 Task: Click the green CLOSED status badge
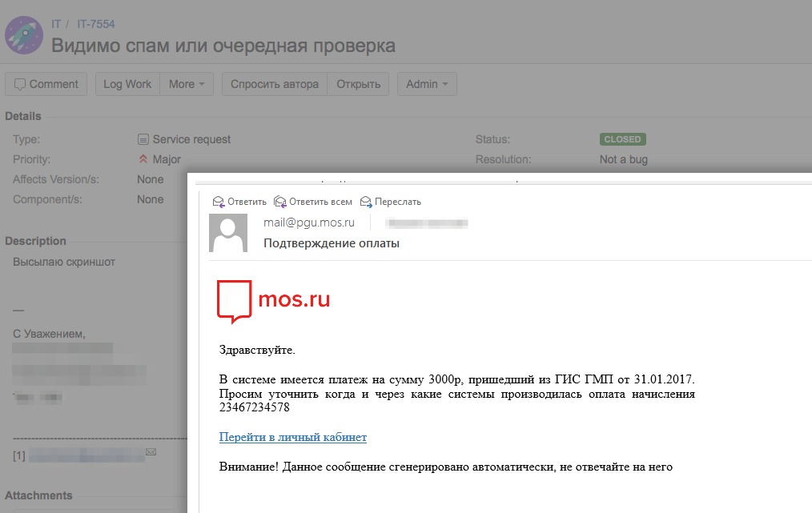click(622, 138)
